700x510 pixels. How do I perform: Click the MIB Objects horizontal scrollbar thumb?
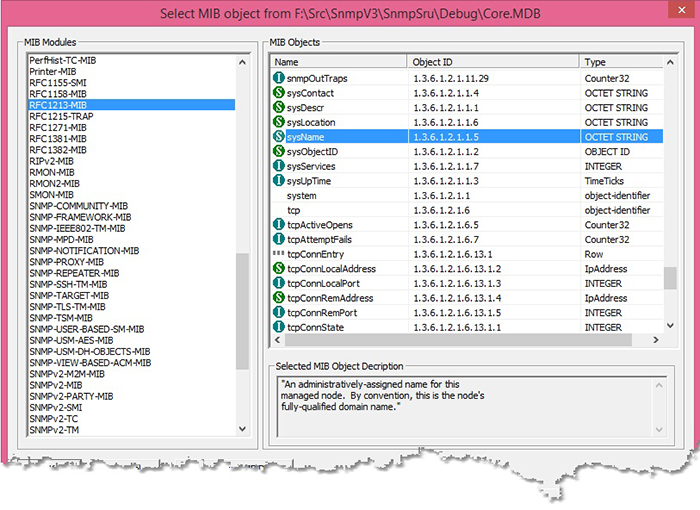pos(458,340)
